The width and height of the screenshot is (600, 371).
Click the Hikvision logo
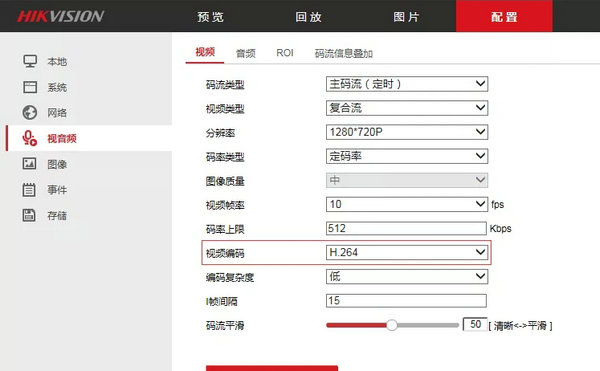tap(60, 16)
